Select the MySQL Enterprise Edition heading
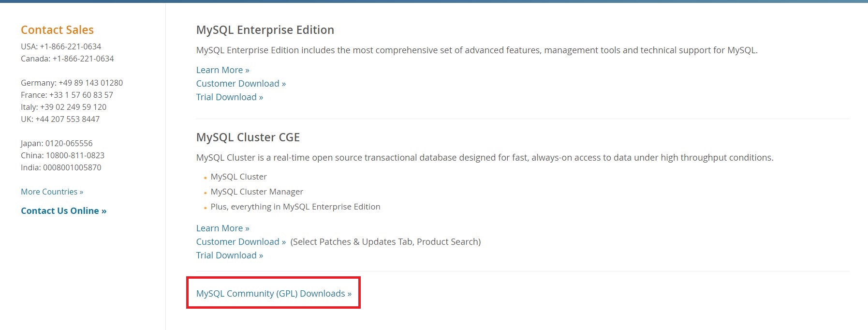868x330 pixels. click(265, 30)
